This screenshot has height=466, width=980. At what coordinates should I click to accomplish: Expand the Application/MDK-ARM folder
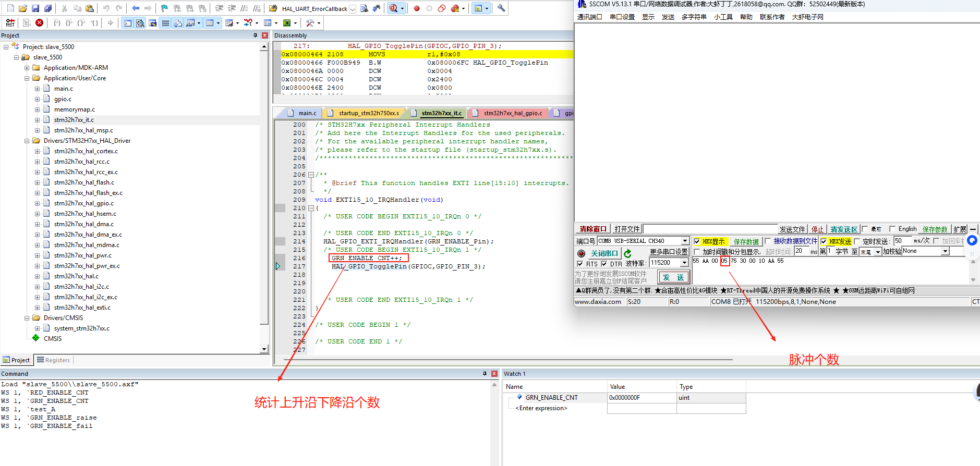[27, 68]
